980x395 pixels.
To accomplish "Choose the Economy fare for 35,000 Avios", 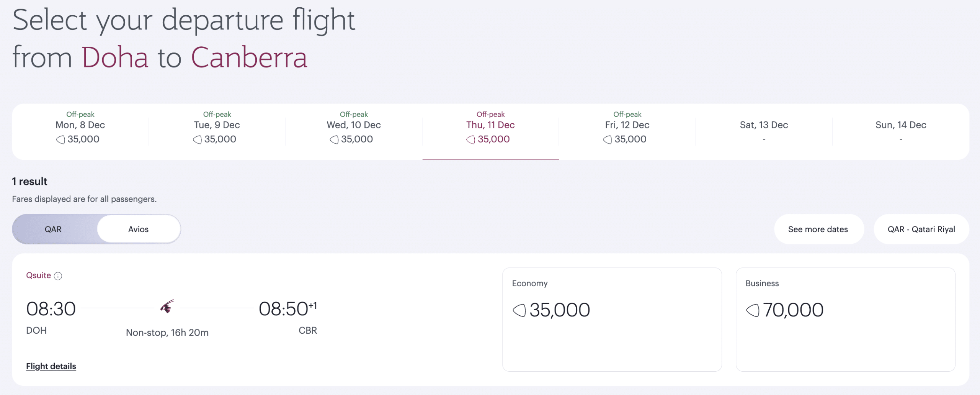I will (x=612, y=319).
